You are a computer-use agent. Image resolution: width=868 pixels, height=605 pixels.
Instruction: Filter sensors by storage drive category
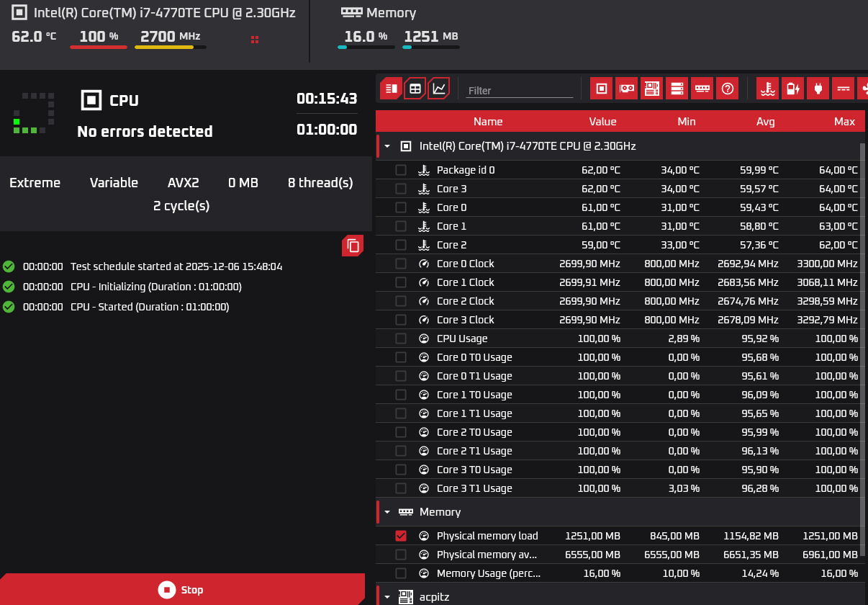(677, 89)
